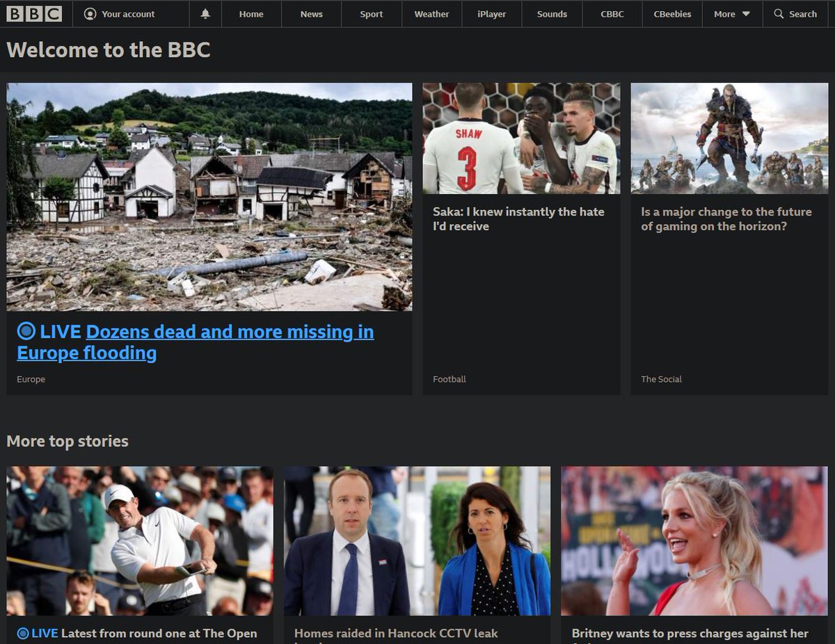Click the Europe category tag
This screenshot has height=644, width=835.
pos(31,379)
